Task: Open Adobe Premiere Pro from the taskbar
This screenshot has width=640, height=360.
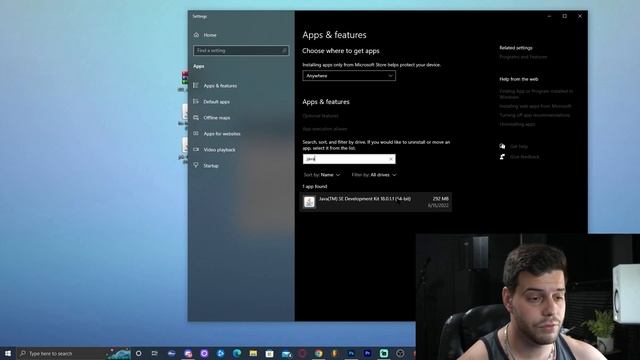Action: [x=367, y=353]
